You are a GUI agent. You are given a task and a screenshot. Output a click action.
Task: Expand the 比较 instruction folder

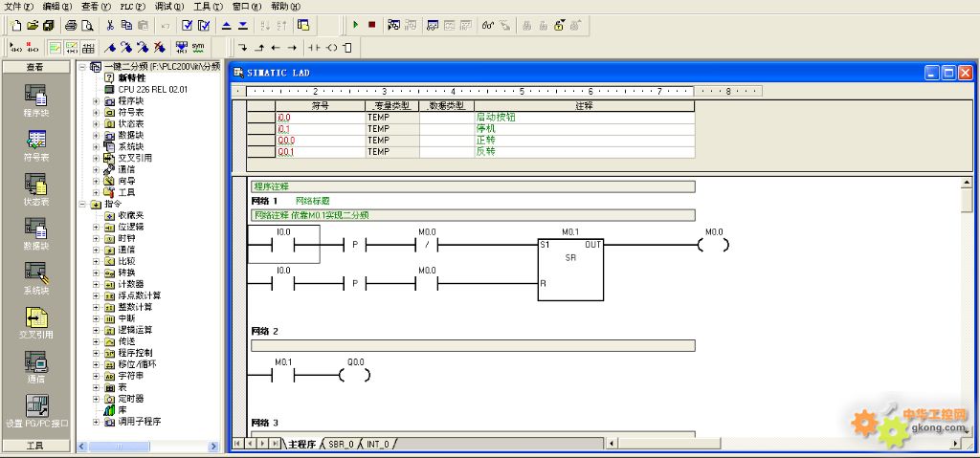[96, 261]
